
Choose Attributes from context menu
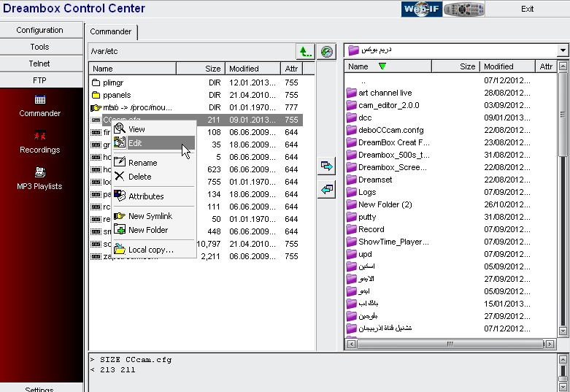click(154, 196)
